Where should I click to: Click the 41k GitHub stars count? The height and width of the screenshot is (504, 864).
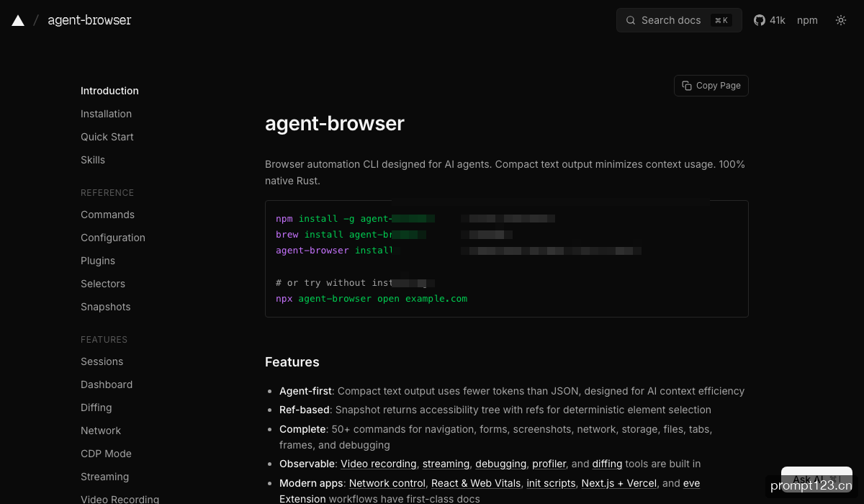click(778, 20)
